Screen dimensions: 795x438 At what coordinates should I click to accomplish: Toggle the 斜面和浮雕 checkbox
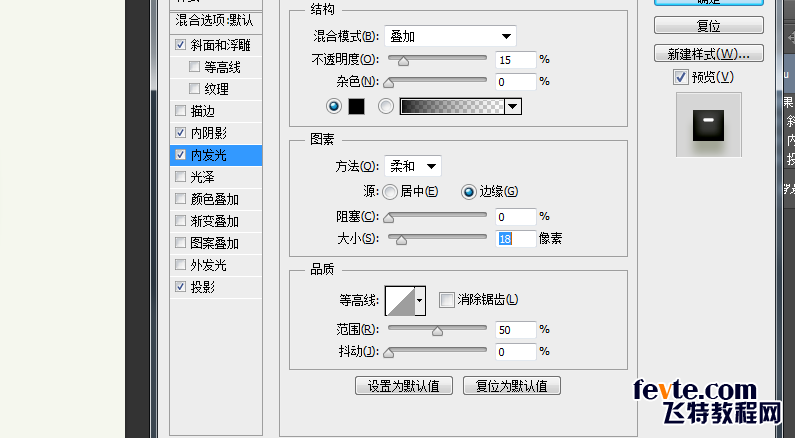180,45
